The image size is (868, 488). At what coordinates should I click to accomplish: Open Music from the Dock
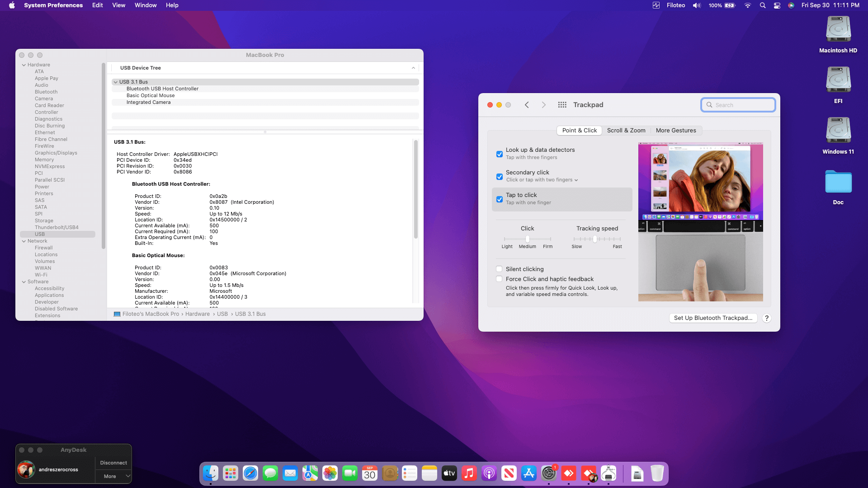pyautogui.click(x=469, y=473)
